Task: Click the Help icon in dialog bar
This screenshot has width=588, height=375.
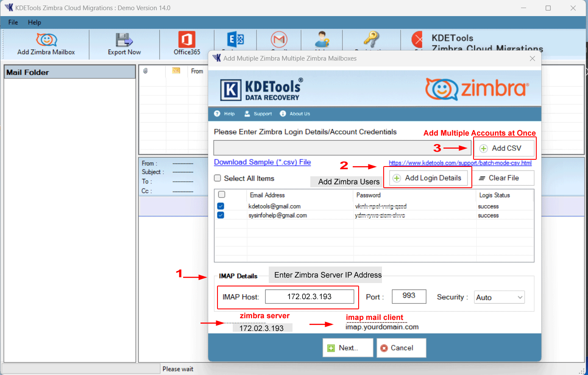Action: pyautogui.click(x=225, y=114)
